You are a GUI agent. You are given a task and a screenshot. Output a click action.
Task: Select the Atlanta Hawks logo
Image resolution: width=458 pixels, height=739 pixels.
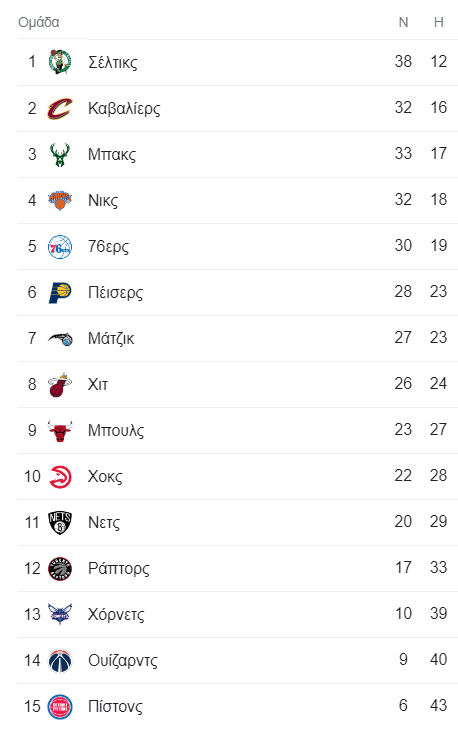point(60,476)
